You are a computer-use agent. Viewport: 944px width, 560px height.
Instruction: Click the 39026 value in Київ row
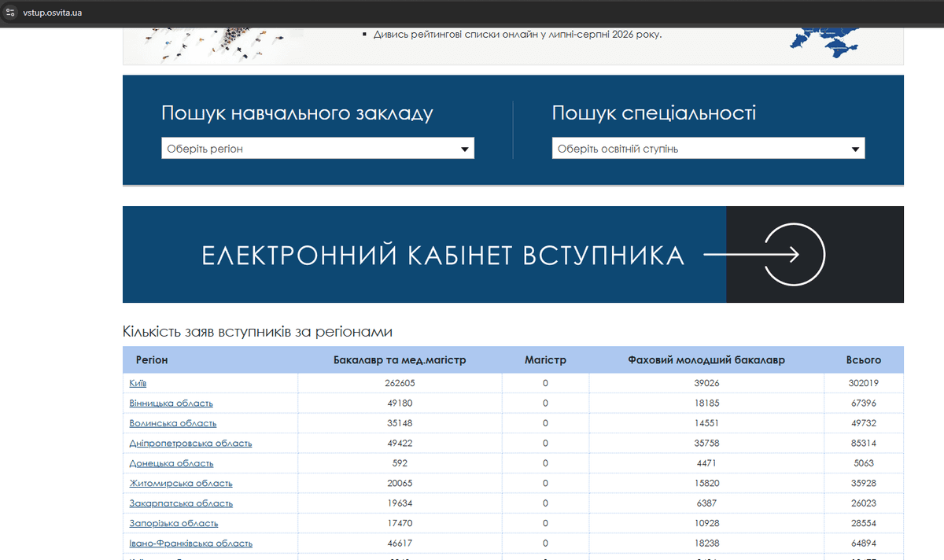(706, 383)
